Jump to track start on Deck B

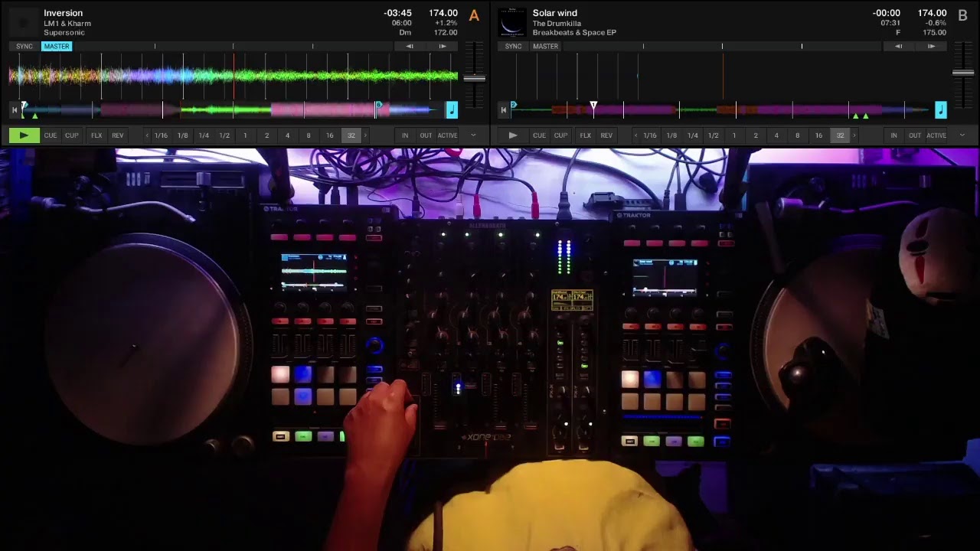coord(503,110)
